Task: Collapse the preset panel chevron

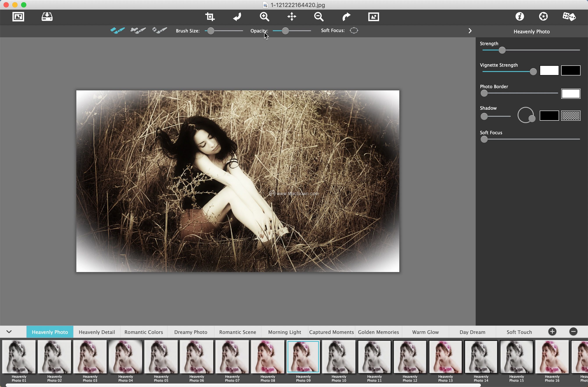Action: [9, 331]
